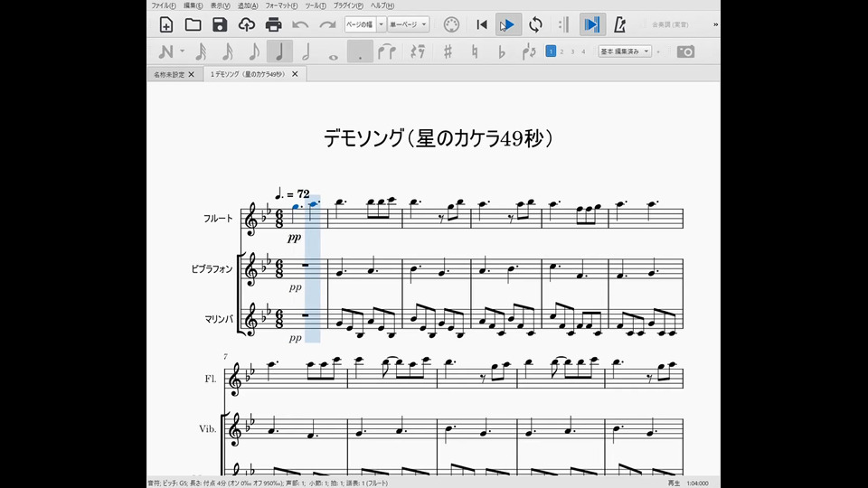The width and height of the screenshot is (868, 488).
Task: Select the half note duration
Action: (x=307, y=52)
